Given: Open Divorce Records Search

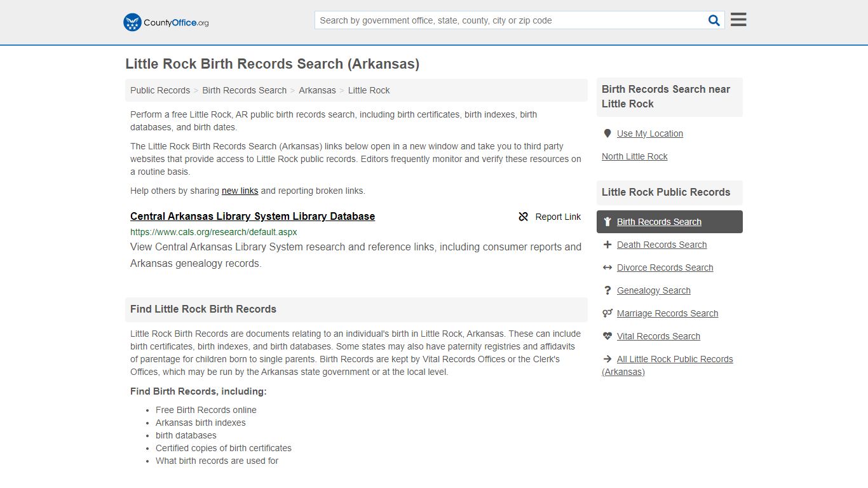Looking at the screenshot, I should 665,268.
